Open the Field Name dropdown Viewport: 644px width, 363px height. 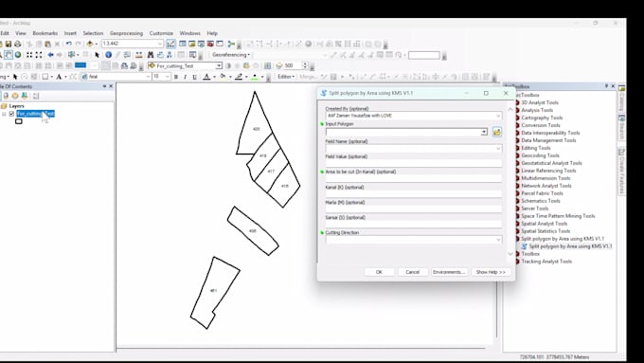[498, 148]
